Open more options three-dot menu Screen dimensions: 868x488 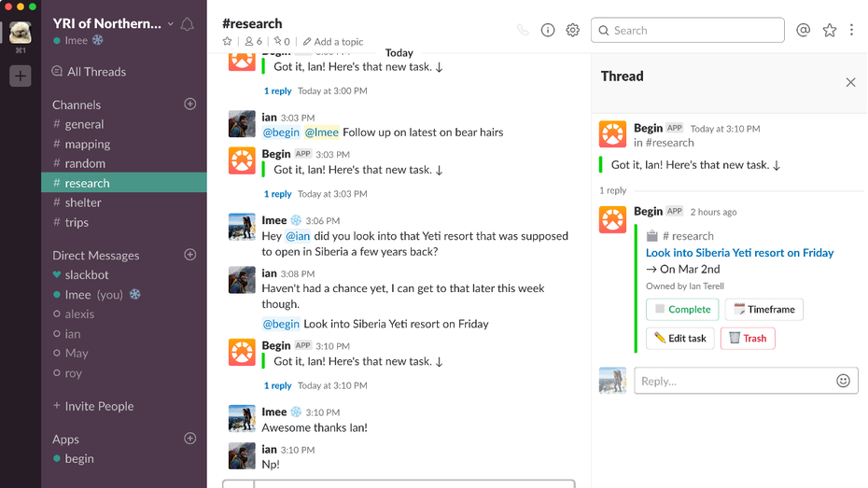(x=851, y=30)
